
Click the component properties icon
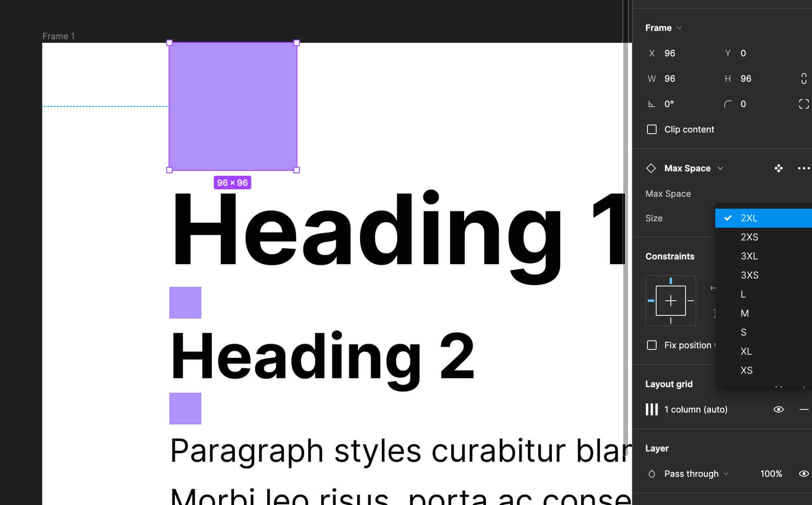(779, 168)
